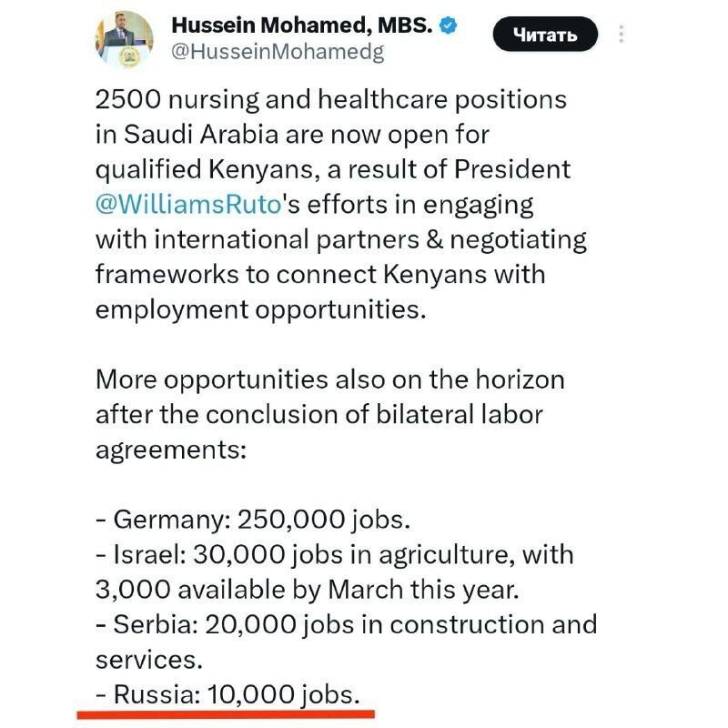Open the @WilliamsRuto mention link
This screenshot has width=728, height=728.
point(188,204)
